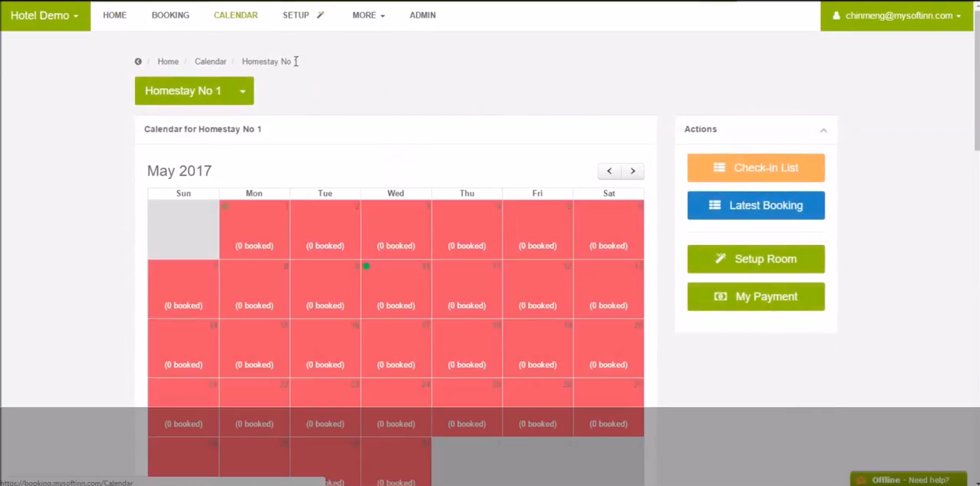Click the Thu column header
This screenshot has height=486, width=980.
tap(467, 193)
